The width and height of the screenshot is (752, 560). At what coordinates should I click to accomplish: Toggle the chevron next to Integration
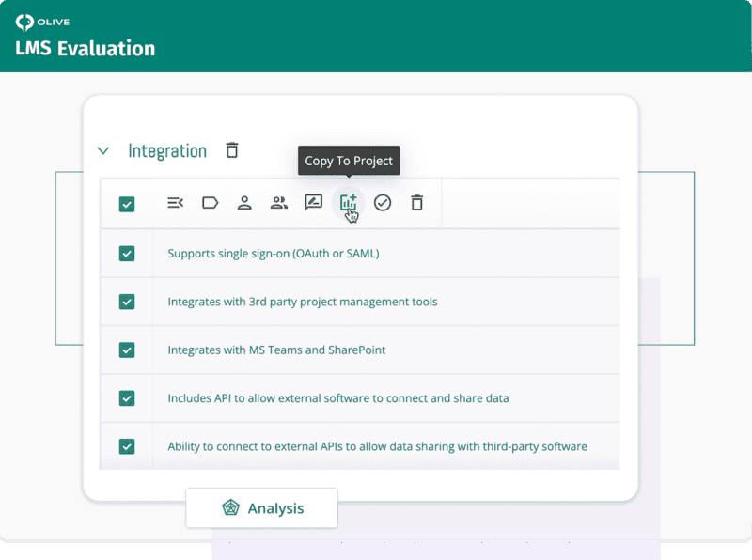103,150
